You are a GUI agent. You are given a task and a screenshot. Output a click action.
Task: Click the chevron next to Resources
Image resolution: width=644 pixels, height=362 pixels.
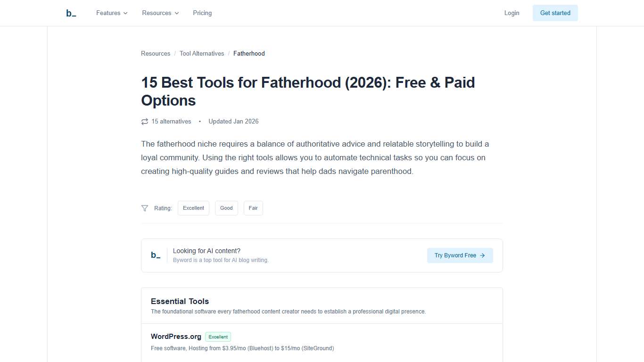(177, 13)
